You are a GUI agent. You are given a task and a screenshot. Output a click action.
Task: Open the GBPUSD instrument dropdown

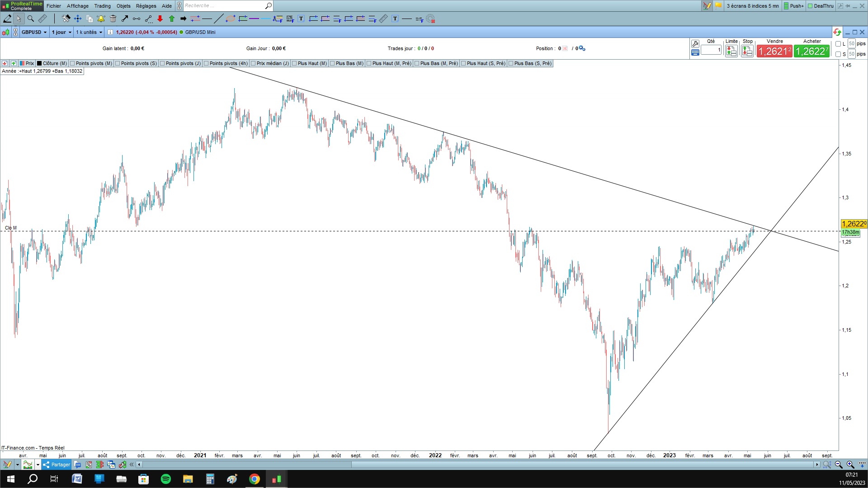point(34,32)
